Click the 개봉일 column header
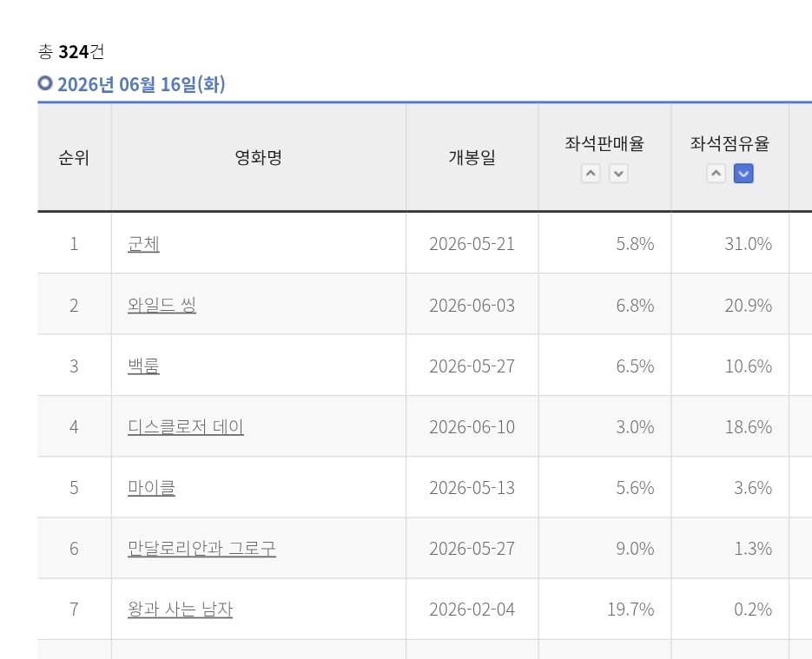 pos(472,157)
